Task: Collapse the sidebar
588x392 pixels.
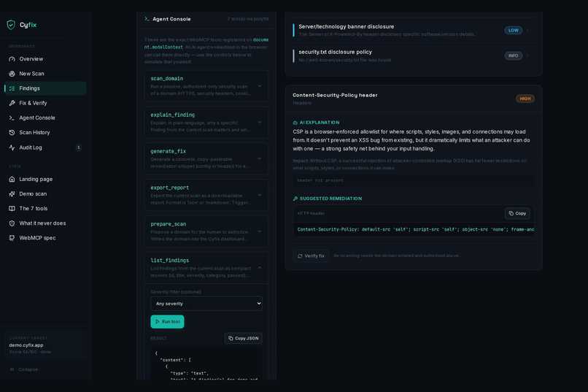Action: 24,369
